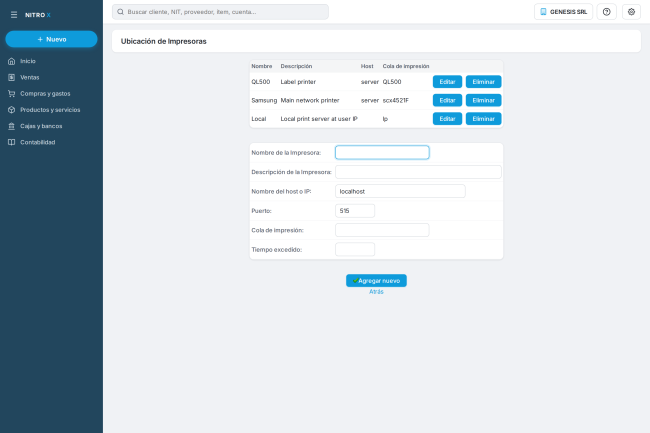Focus the Nombre de la Impresora field

pos(382,152)
